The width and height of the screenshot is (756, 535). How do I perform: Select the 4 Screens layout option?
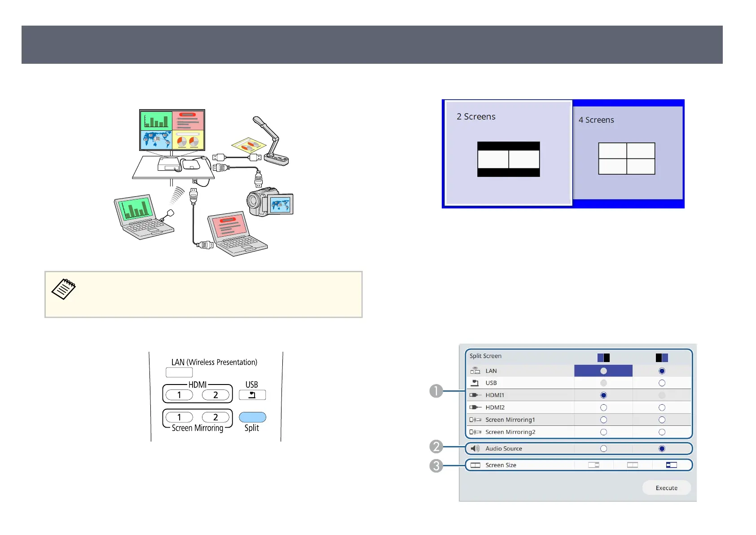pos(628,153)
